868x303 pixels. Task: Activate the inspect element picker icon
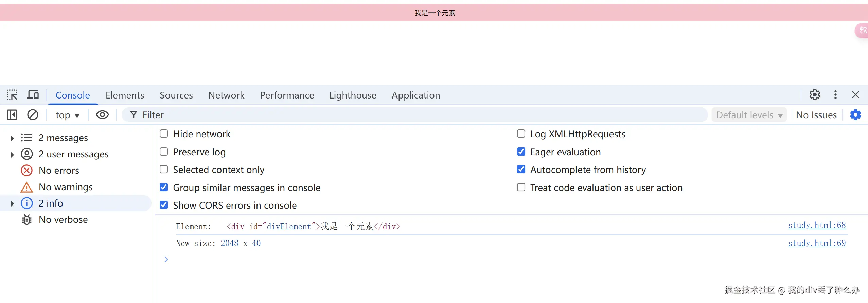coord(12,95)
